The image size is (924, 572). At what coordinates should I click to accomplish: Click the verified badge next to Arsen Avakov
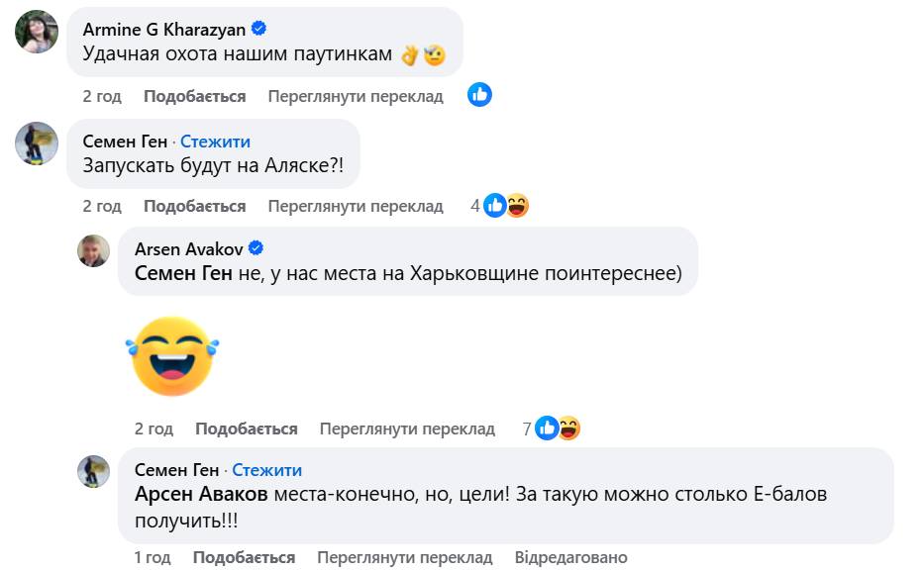[256, 248]
